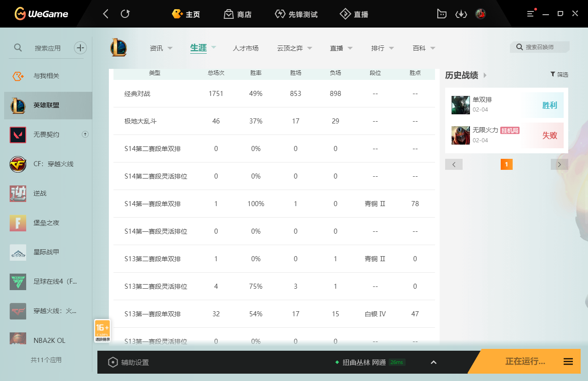Click the update arrow icon next to 无畏契约

85,134
